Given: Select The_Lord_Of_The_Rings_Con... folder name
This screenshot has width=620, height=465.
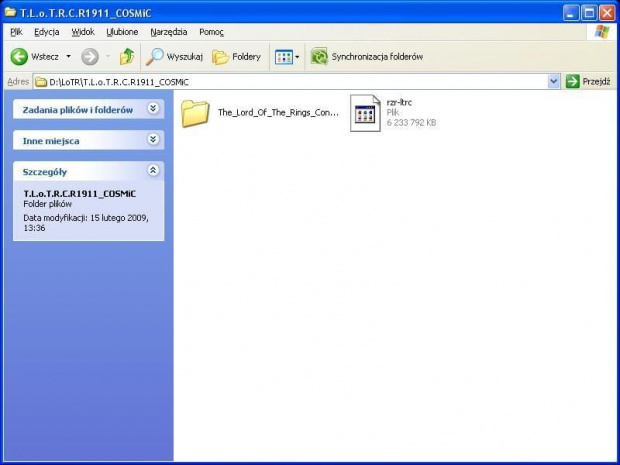Looking at the screenshot, I should [x=278, y=113].
